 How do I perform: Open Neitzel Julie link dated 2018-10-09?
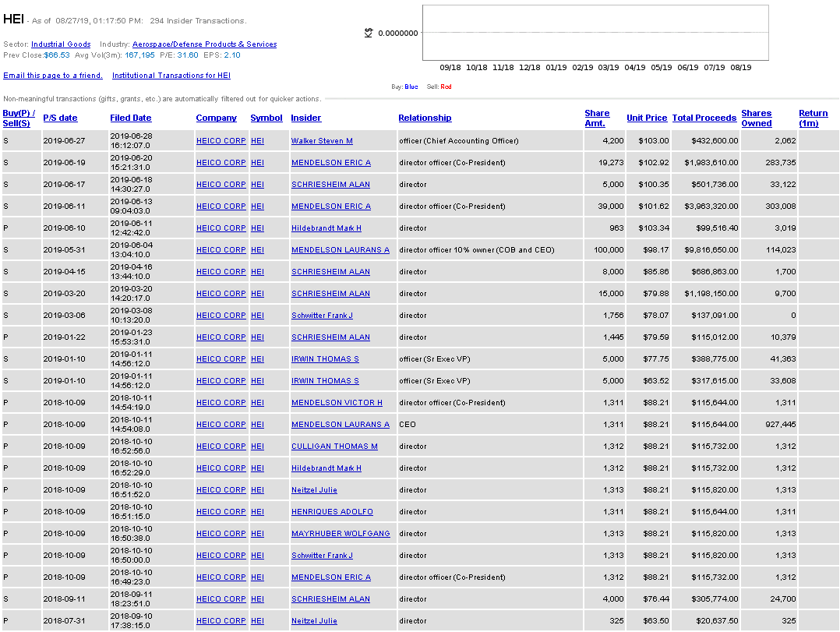coord(314,490)
